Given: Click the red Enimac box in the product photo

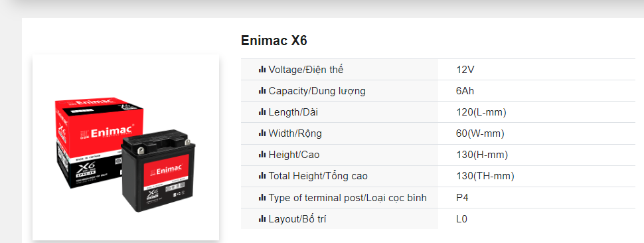Looking at the screenshot, I should pyautogui.click(x=99, y=141).
